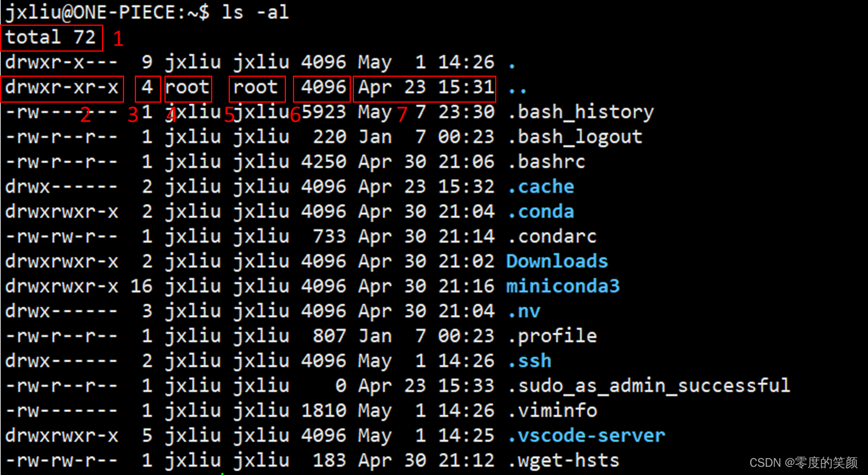Click the size '807' of .profile
This screenshot has width=868, height=475.
[x=329, y=336]
